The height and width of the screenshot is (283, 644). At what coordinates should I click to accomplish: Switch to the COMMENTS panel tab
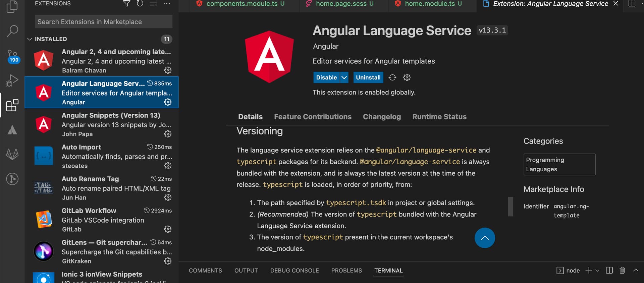pyautogui.click(x=205, y=271)
